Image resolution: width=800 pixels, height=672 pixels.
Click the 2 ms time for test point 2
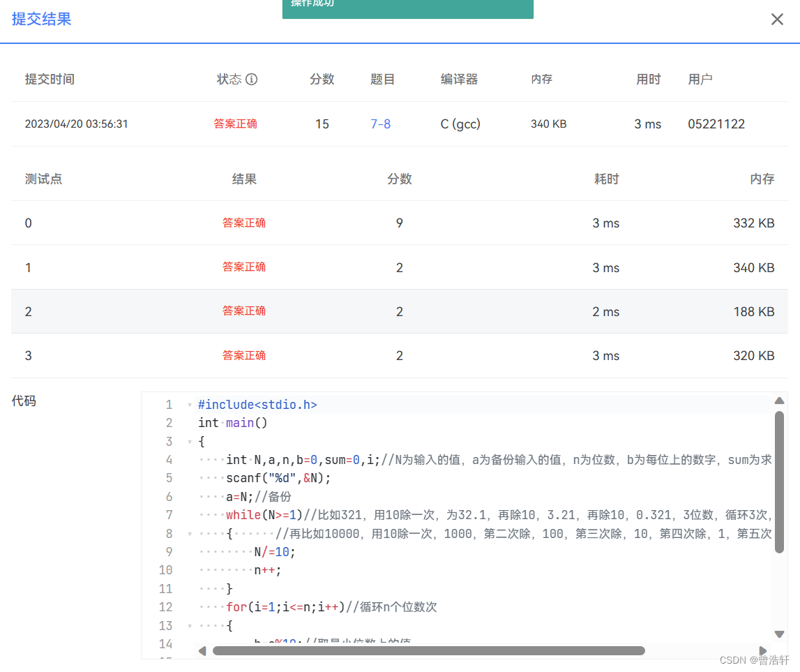click(605, 311)
